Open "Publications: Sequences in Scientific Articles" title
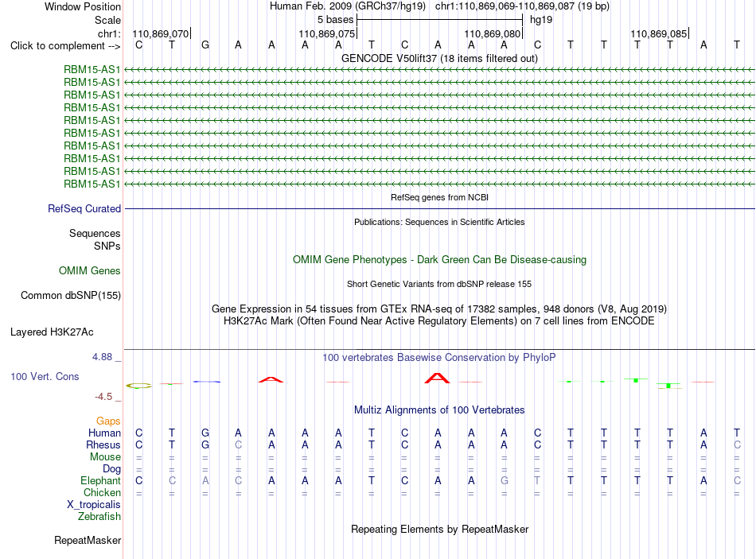Image resolution: width=756 pixels, height=559 pixels. click(x=439, y=222)
